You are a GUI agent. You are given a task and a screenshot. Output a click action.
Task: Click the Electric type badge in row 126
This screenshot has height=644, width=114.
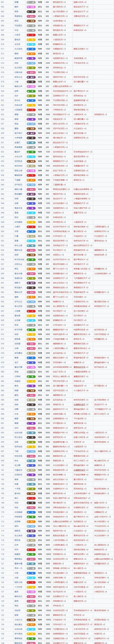[x=31, y=587]
